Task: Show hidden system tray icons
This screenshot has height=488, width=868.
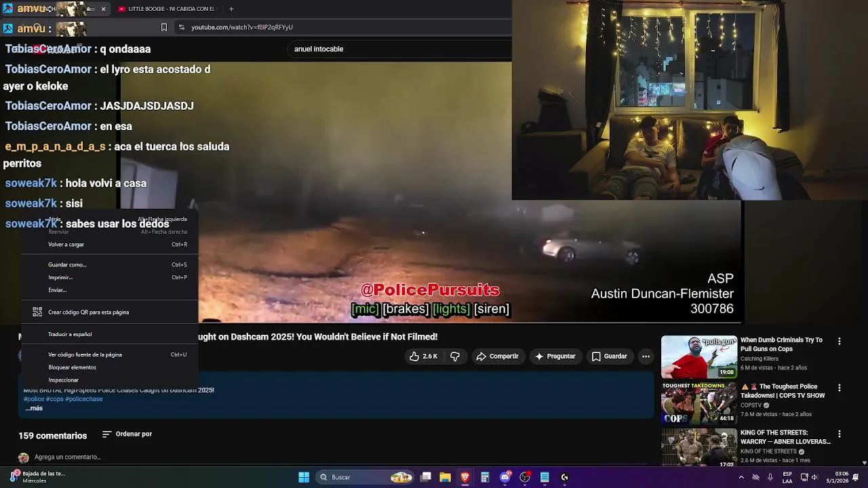Action: 741,477
